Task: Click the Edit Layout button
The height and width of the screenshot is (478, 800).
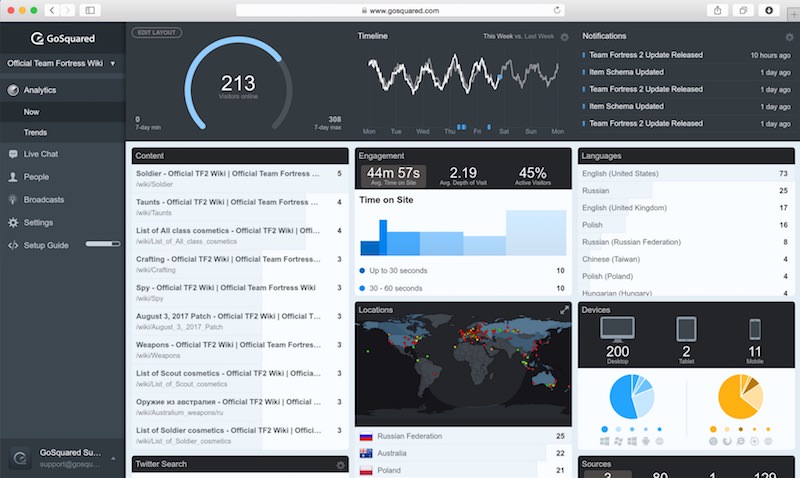Action: pos(157,33)
